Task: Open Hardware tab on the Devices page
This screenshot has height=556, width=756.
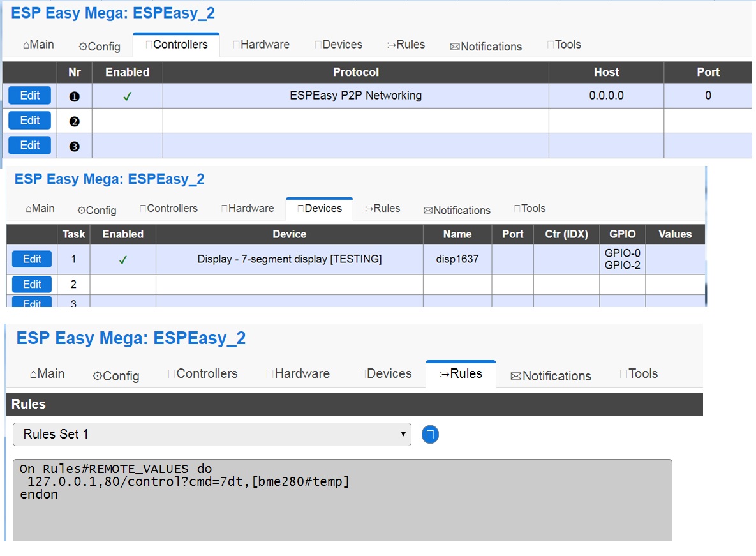Action: pyautogui.click(x=248, y=208)
